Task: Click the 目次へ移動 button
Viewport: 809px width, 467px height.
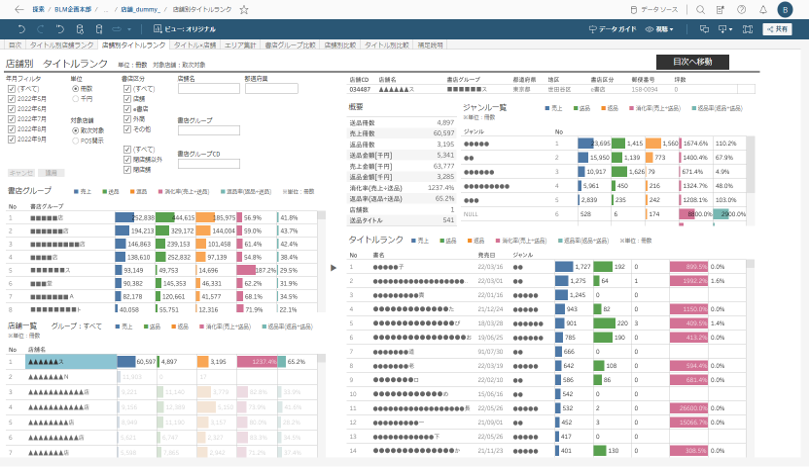Action: pyautogui.click(x=699, y=62)
